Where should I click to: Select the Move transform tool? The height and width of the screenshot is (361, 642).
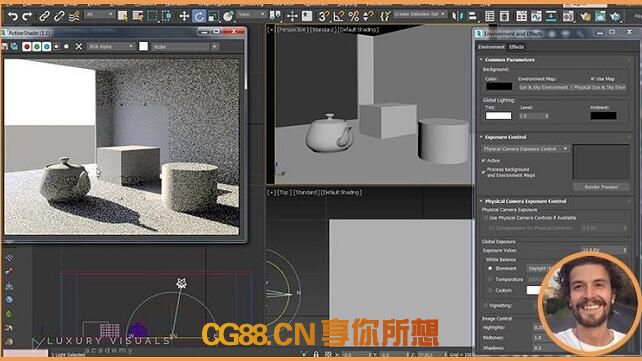[184, 16]
